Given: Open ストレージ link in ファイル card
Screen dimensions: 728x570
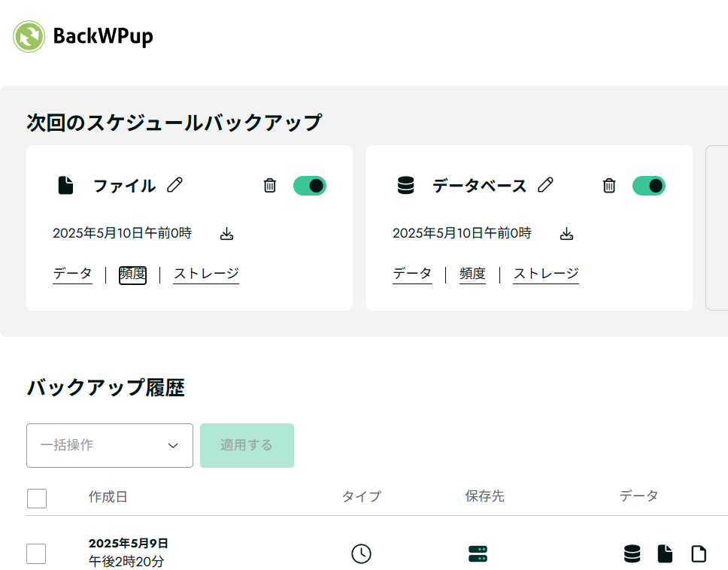Looking at the screenshot, I should 206,274.
